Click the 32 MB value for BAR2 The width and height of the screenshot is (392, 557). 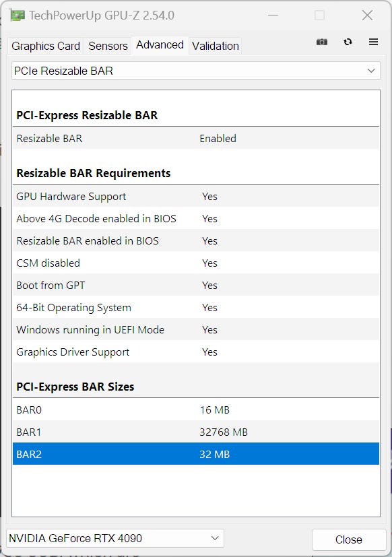click(x=215, y=455)
